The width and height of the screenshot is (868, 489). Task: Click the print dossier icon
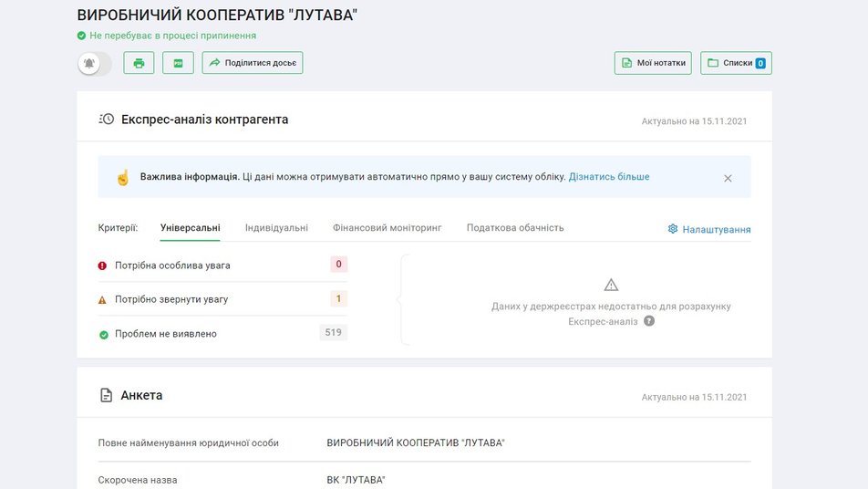pos(139,63)
